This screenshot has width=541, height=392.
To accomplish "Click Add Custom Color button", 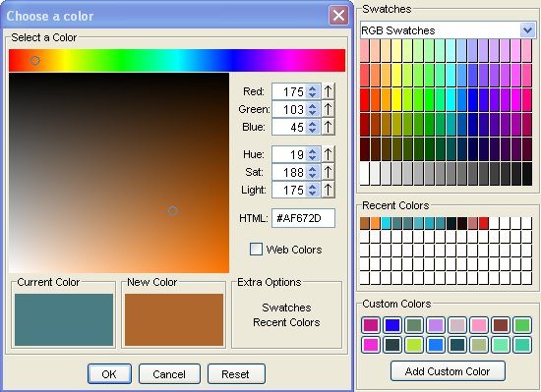I will (448, 371).
